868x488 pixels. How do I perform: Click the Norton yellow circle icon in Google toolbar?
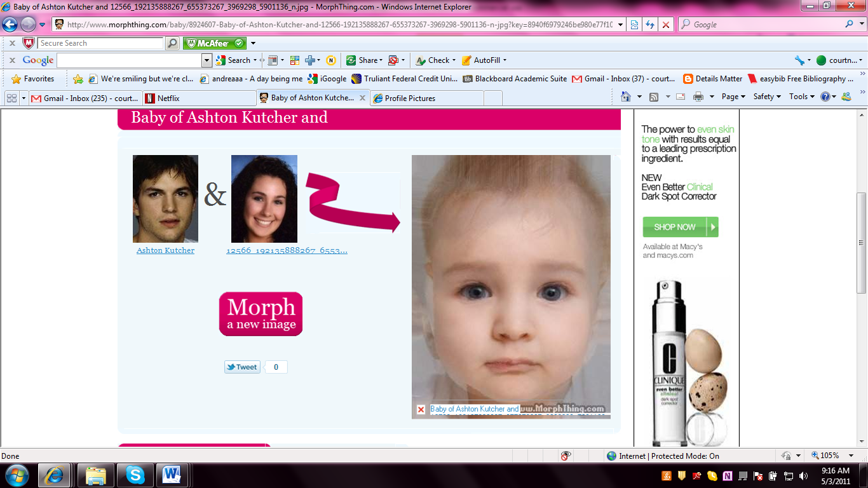(x=330, y=60)
